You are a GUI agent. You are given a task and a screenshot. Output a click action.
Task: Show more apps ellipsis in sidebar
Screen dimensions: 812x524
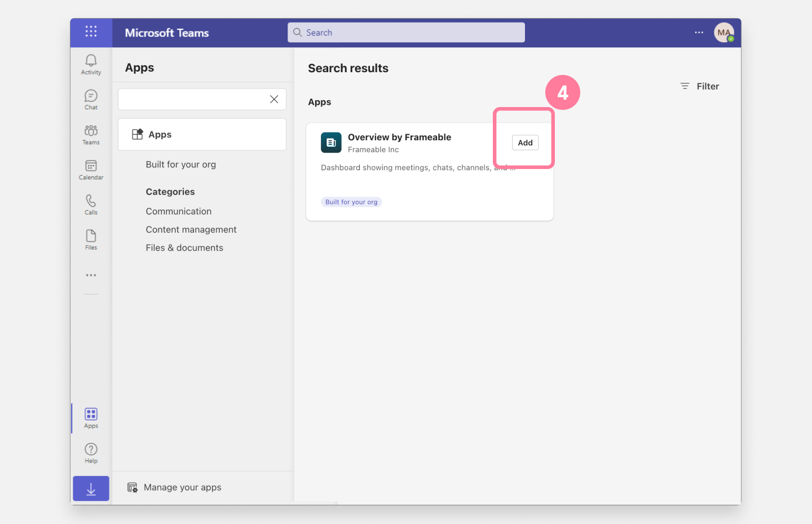(x=91, y=276)
